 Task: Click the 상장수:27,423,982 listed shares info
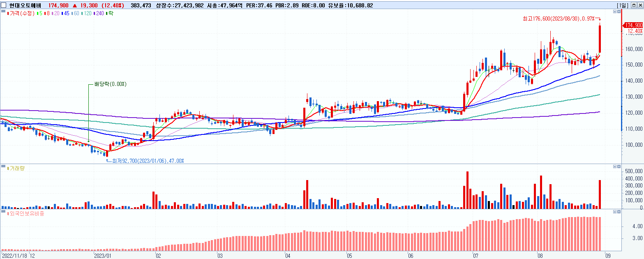click(x=180, y=5)
